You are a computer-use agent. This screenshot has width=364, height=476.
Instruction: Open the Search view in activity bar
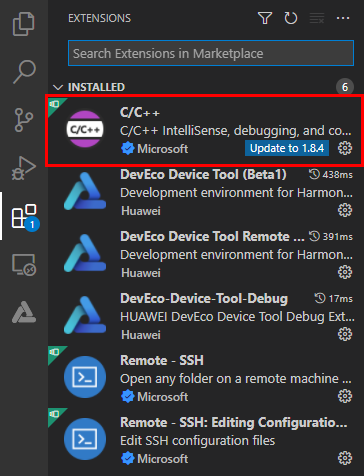24,72
